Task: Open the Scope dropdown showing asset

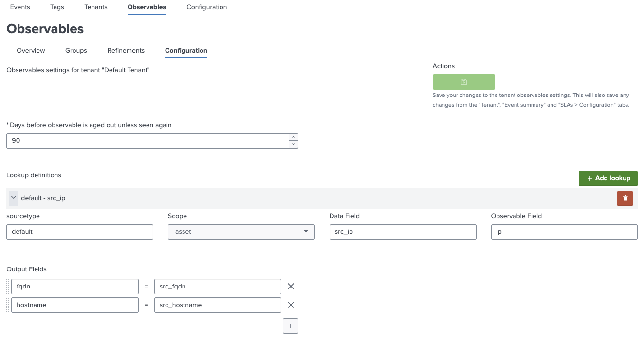Action: (x=241, y=232)
